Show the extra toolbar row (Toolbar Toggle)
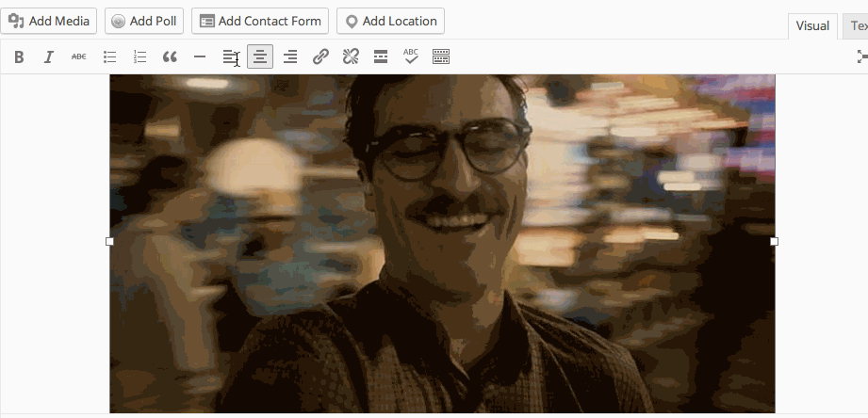The height and width of the screenshot is (418, 868). pyautogui.click(x=441, y=57)
